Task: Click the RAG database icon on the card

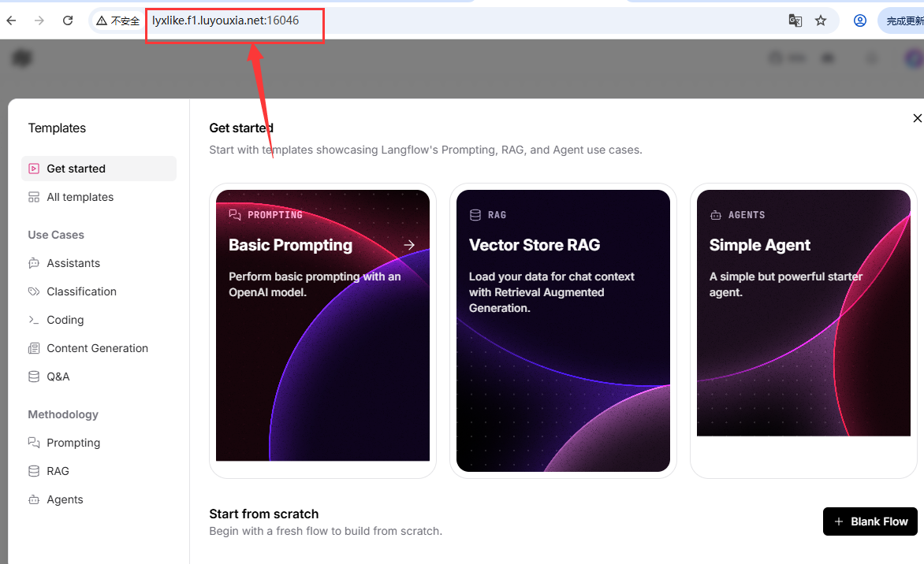Action: tap(475, 215)
